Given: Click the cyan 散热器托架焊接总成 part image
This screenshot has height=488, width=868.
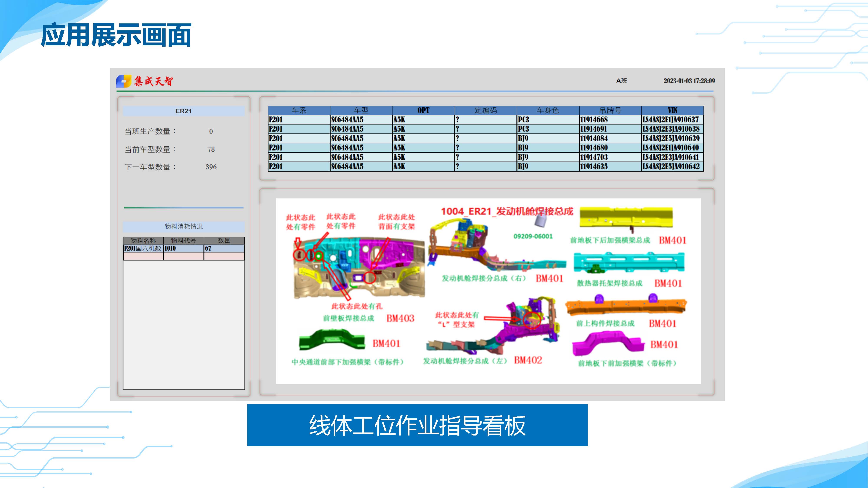Looking at the screenshot, I should point(629,262).
